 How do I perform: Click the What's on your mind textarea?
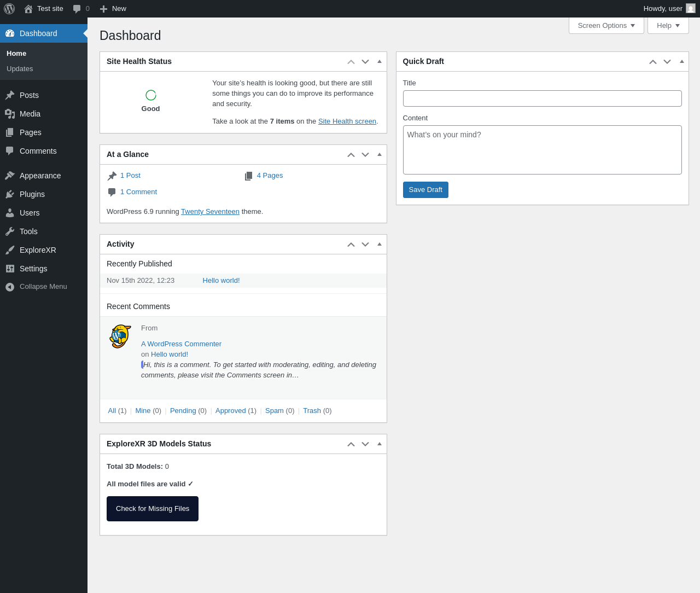[542, 150]
